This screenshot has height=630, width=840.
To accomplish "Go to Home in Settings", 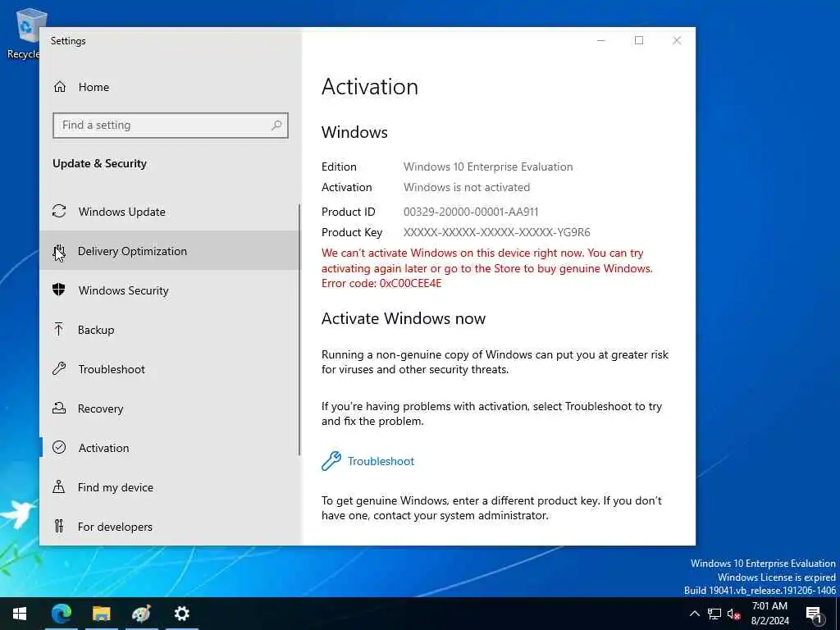I will pos(171,87).
